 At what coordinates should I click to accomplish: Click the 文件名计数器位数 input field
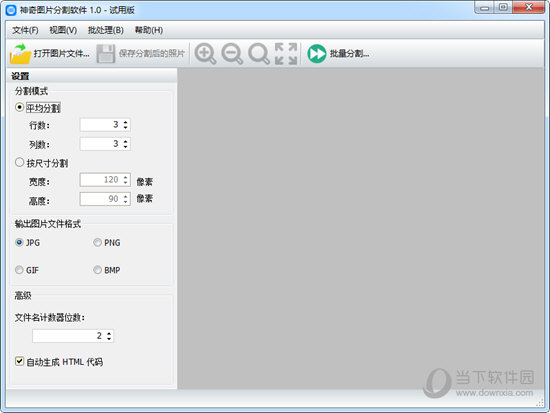73,336
